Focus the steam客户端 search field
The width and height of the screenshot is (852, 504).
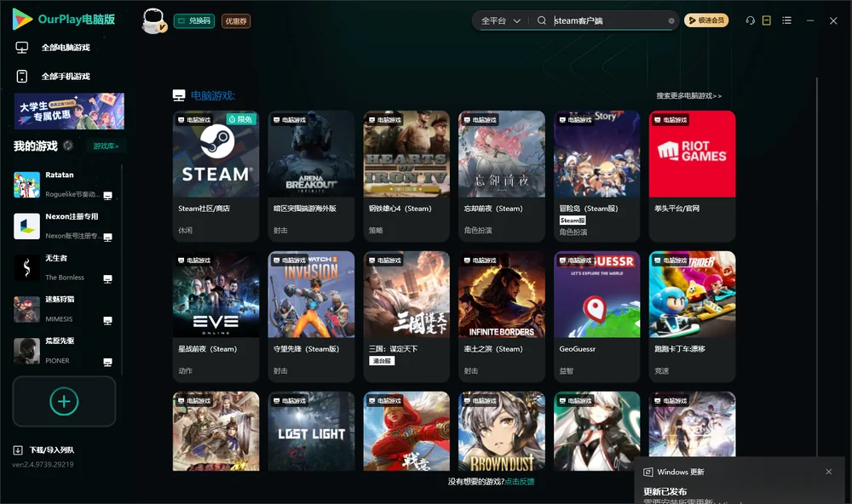[x=608, y=20]
